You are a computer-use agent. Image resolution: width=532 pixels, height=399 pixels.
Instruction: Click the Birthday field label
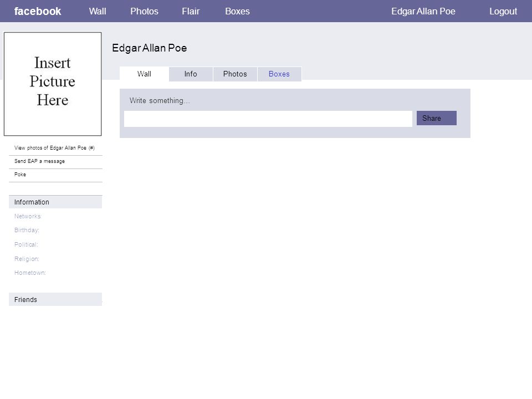pyautogui.click(x=27, y=230)
